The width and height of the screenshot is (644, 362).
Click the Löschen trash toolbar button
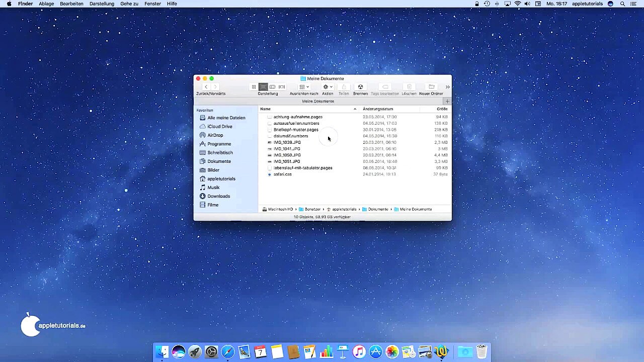(409, 87)
